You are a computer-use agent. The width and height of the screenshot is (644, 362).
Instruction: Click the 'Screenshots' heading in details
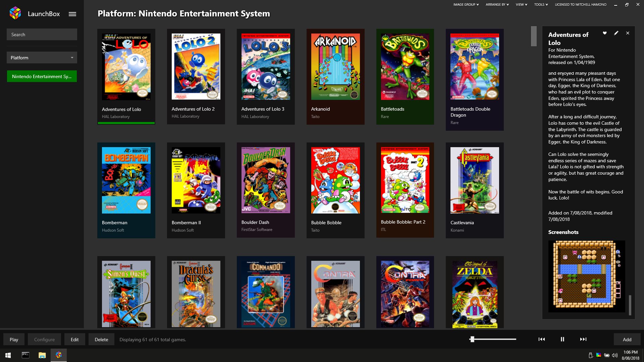[563, 232]
